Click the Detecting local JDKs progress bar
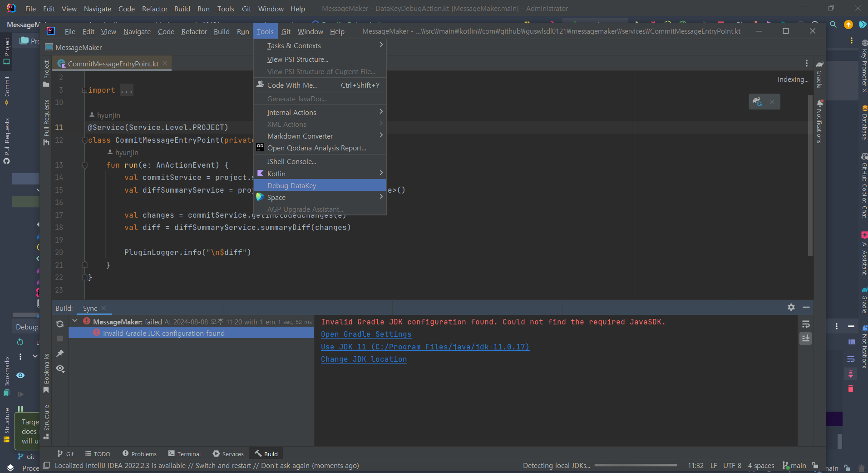Viewport: 868px width, 473px height. tap(636, 465)
